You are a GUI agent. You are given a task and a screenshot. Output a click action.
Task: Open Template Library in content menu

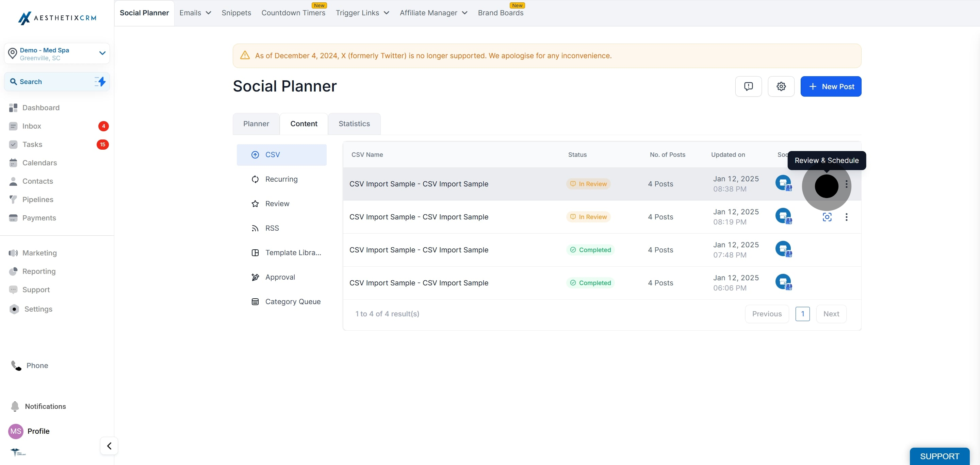[281, 252]
